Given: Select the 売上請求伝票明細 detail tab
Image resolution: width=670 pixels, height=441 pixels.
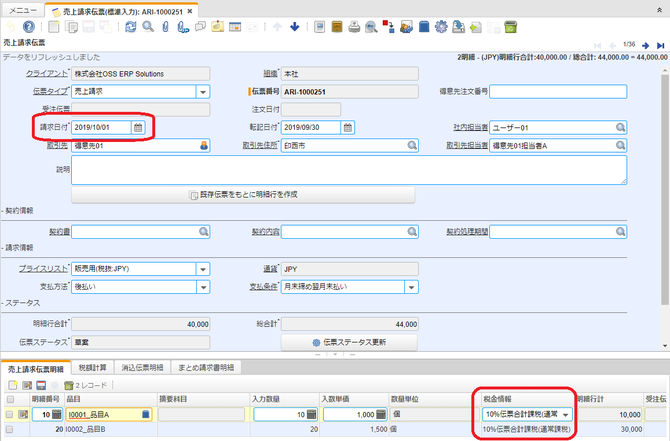Looking at the screenshot, I should 36,368.
